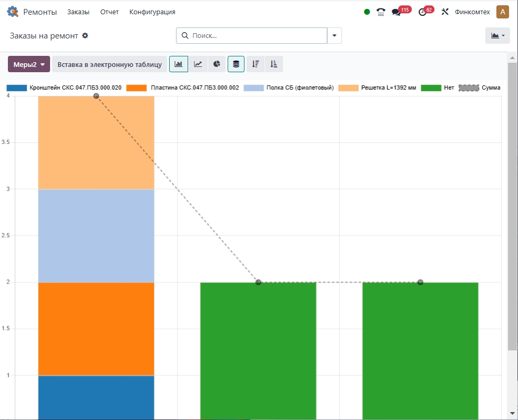Click Вставка в электронную таблицу button
Screen dimensions: 518x420
pos(110,64)
